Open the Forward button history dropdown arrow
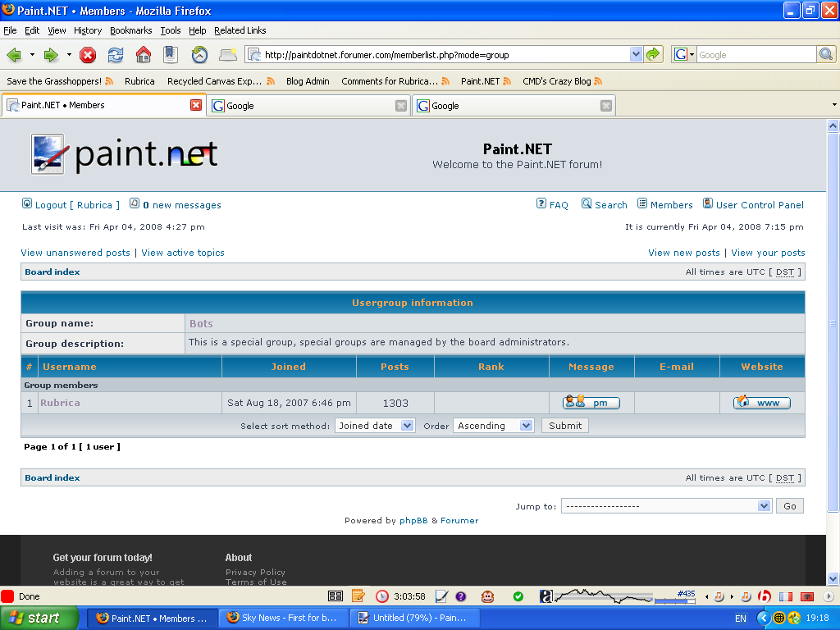Viewport: 840px width, 630px height. (x=69, y=55)
